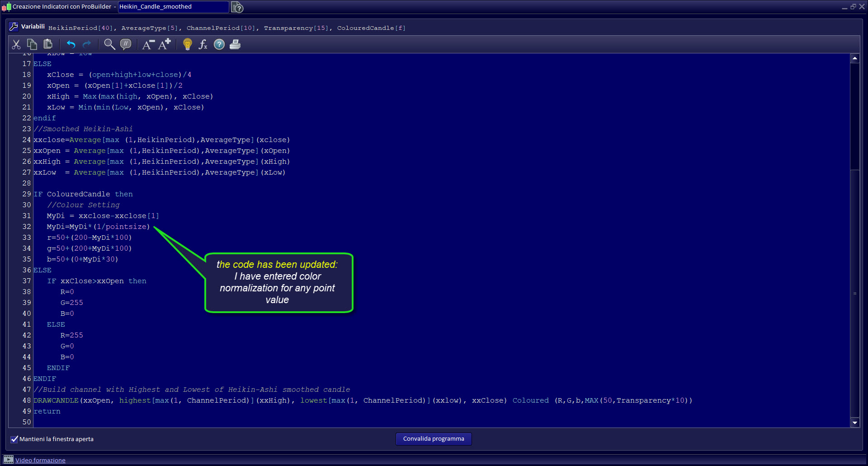868x466 pixels.
Task: Click the code line R=255
Action: (72, 335)
